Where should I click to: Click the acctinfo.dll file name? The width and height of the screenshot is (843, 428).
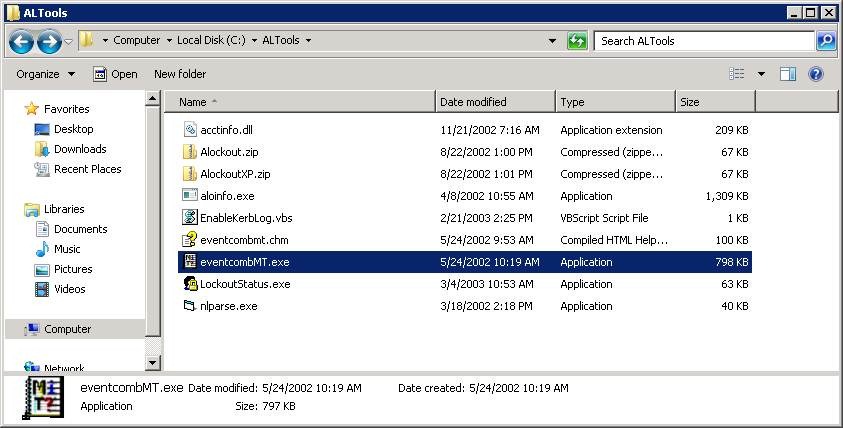226,130
